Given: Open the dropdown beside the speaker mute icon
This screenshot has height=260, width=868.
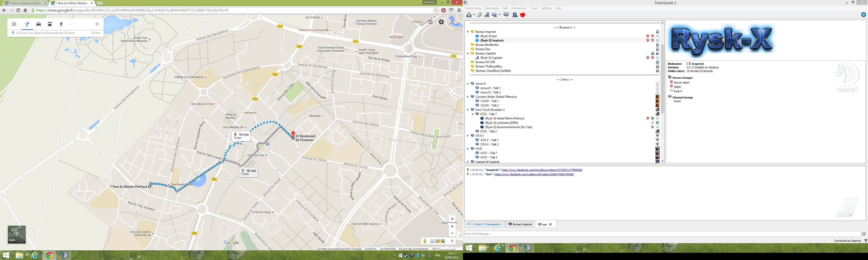Looking at the screenshot, I should click(499, 15).
